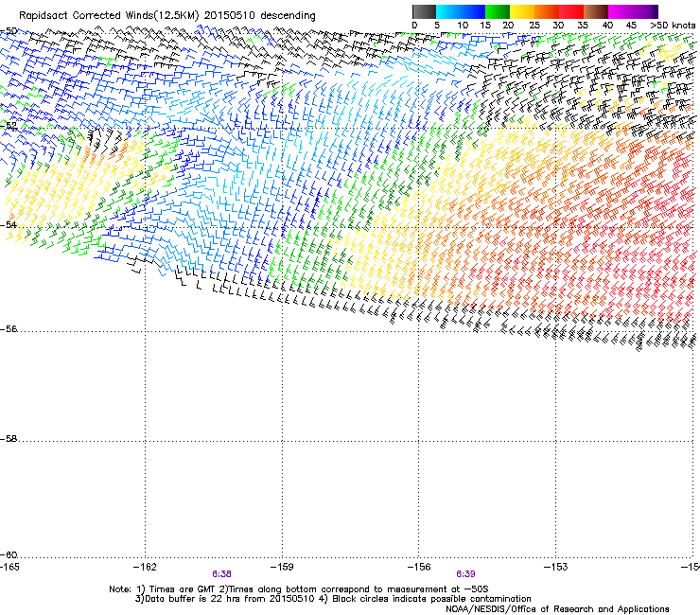Click the '-58' latitude axis label
700x615 pixels.
pos(9,439)
